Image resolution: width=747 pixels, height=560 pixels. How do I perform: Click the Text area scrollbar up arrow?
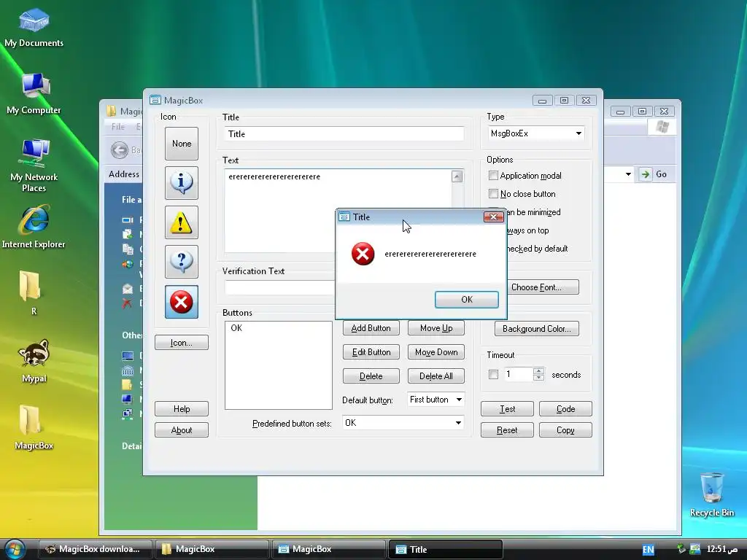pyautogui.click(x=457, y=176)
